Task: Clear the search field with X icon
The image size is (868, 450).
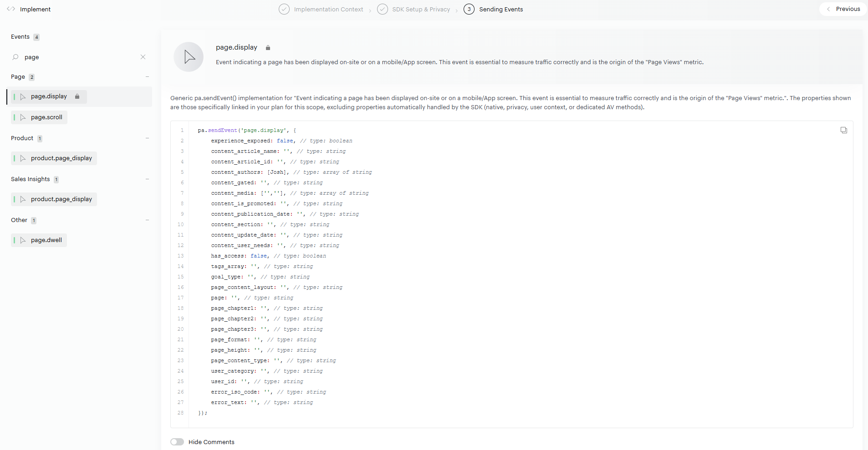Action: point(143,57)
